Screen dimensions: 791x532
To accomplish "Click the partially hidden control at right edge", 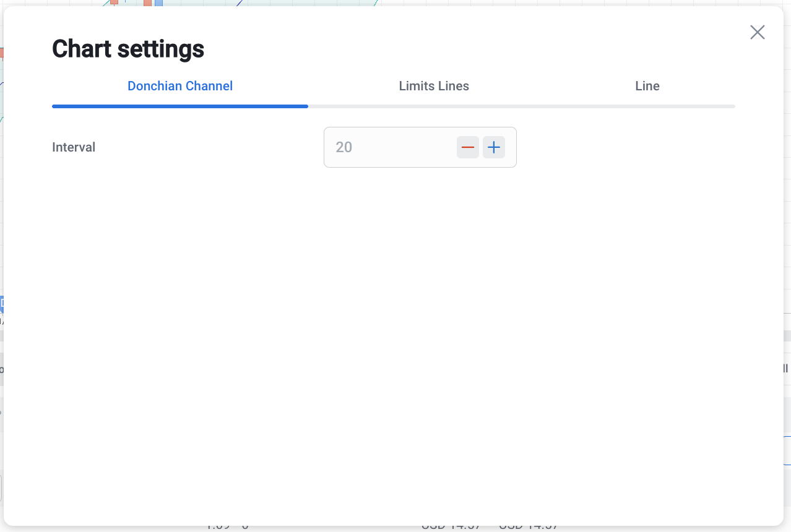I will 787,369.
